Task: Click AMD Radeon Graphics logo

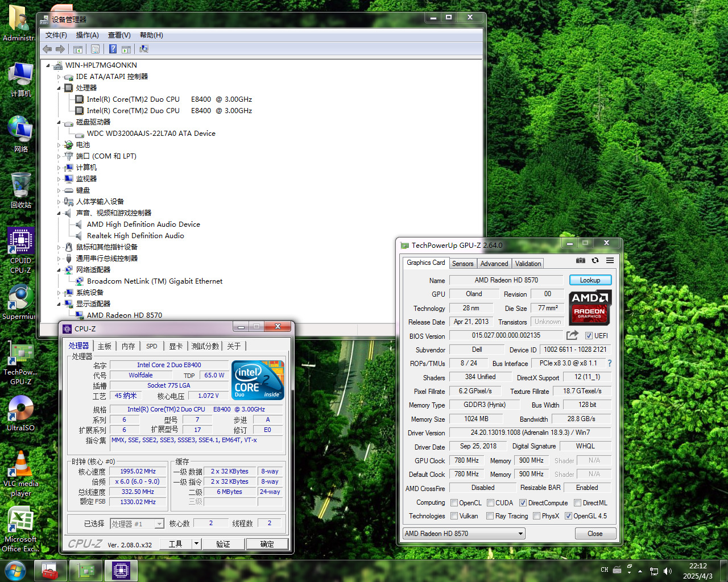Action: [590, 307]
